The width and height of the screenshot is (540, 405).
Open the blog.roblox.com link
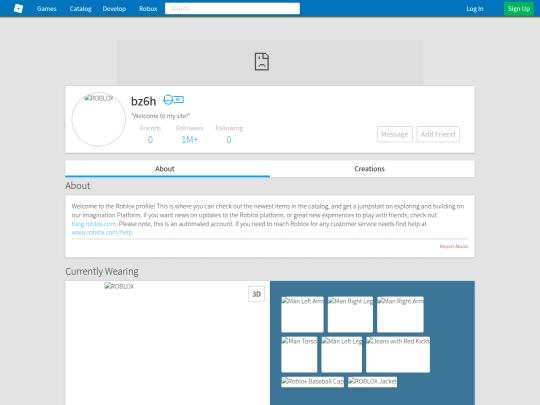point(94,224)
